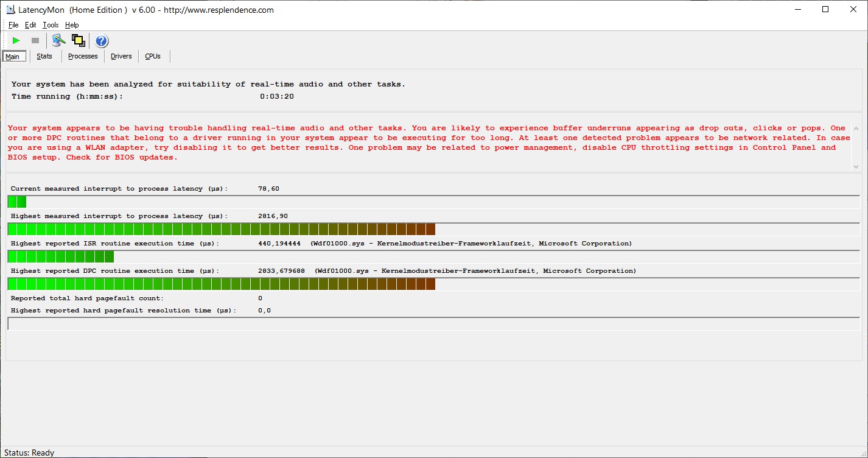Open the Tools menu
This screenshot has height=458, width=868.
(51, 25)
